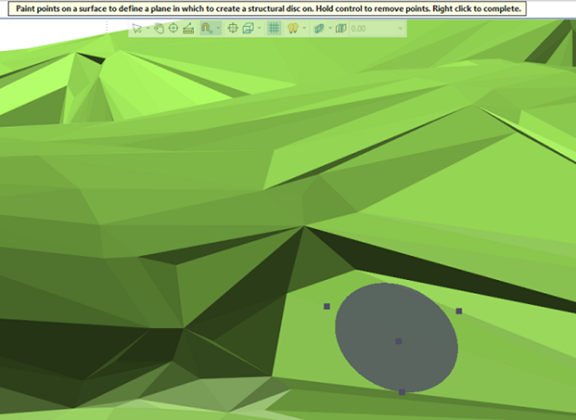The height and width of the screenshot is (420, 576).
Task: Click the center point of structural disc
Action: coord(399,341)
